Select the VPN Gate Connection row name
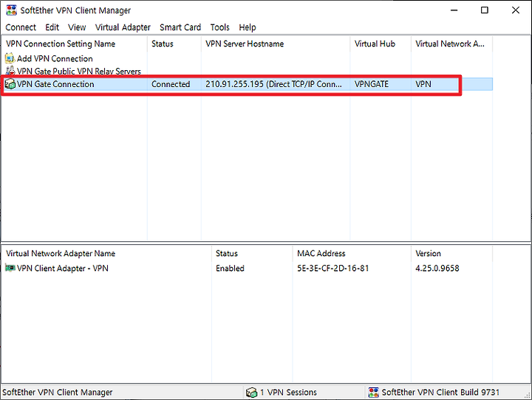The image size is (532, 400). point(55,84)
